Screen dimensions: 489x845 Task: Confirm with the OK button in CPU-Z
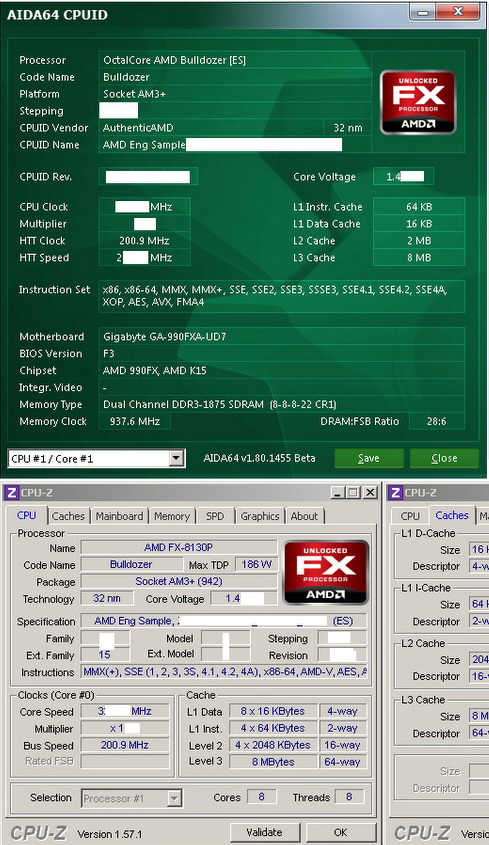[341, 833]
